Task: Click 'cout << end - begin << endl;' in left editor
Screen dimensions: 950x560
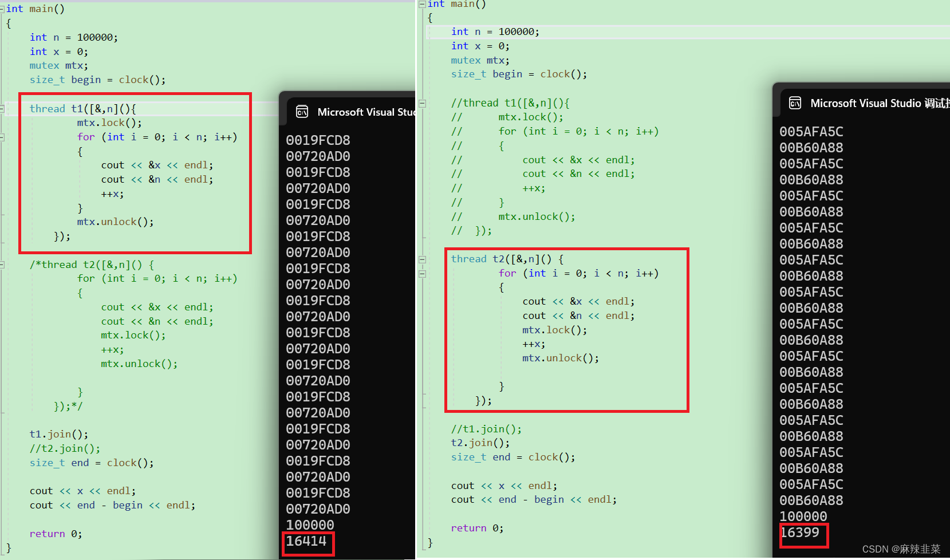Action: click(113, 505)
